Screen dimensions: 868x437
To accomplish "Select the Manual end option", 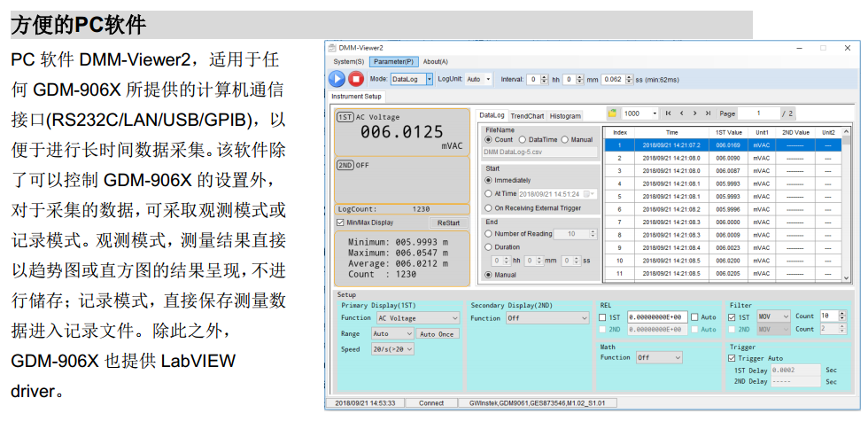I will coord(488,275).
